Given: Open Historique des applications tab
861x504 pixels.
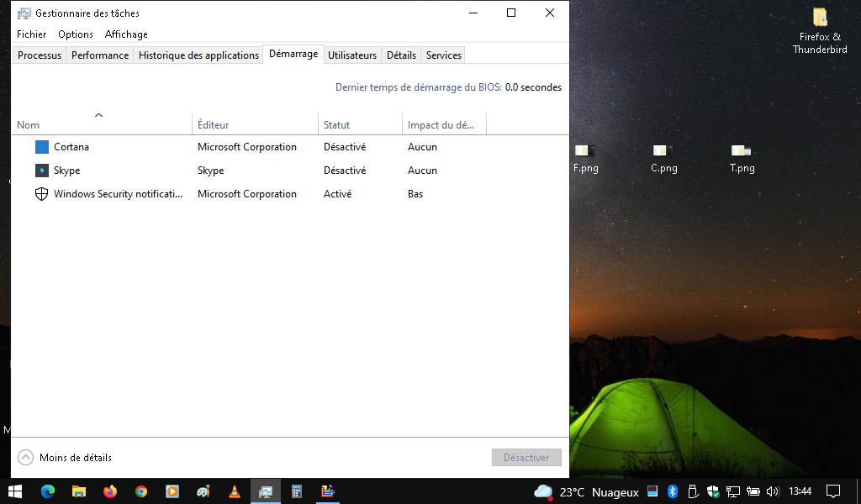Looking at the screenshot, I should pos(198,55).
